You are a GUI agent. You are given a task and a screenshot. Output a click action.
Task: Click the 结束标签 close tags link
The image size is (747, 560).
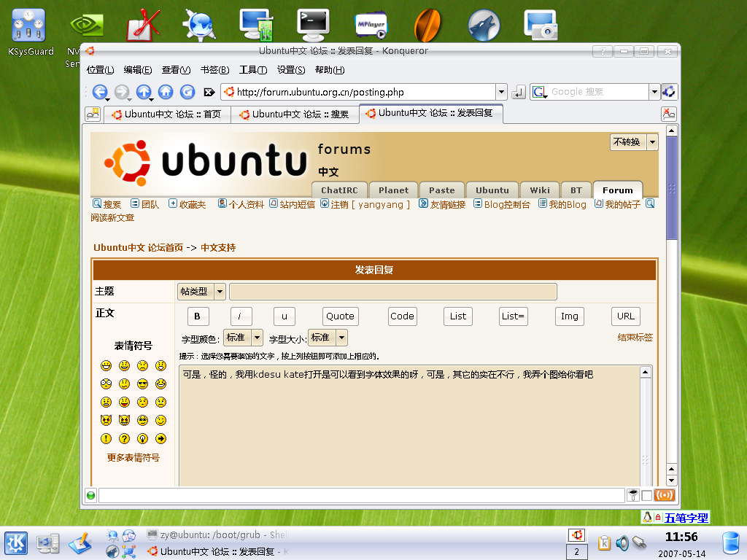(x=635, y=338)
